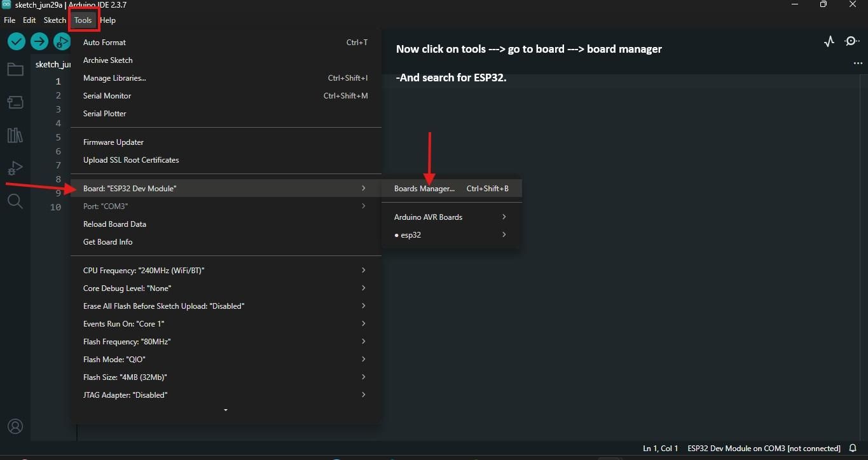The width and height of the screenshot is (868, 460).
Task: Minimize the Arduino IDE window
Action: point(795,4)
